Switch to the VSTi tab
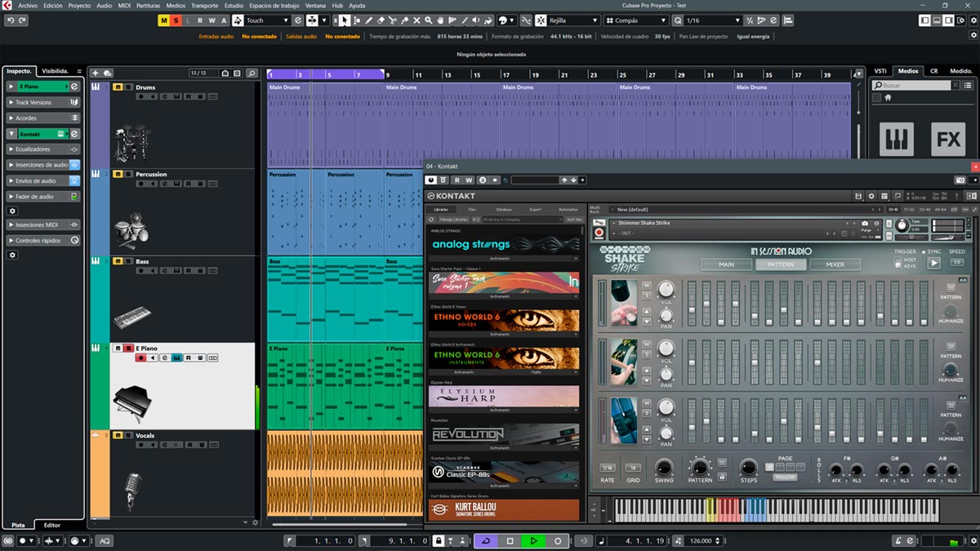Screen dimensions: 980x551 pyautogui.click(x=880, y=71)
